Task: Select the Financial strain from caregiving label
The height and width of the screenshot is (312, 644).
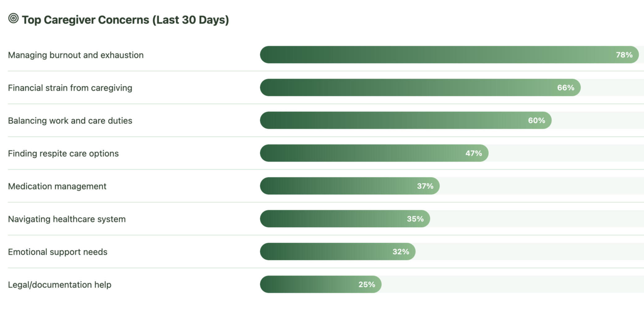Action: 70,88
